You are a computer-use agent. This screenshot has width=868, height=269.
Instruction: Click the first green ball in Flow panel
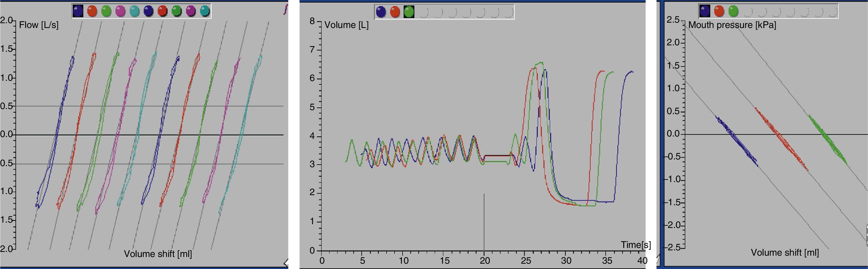pos(106,11)
